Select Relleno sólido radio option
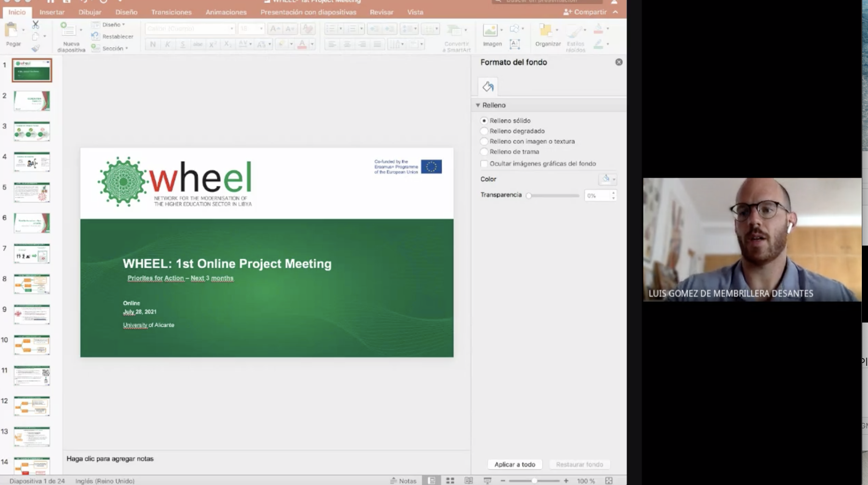 (484, 121)
